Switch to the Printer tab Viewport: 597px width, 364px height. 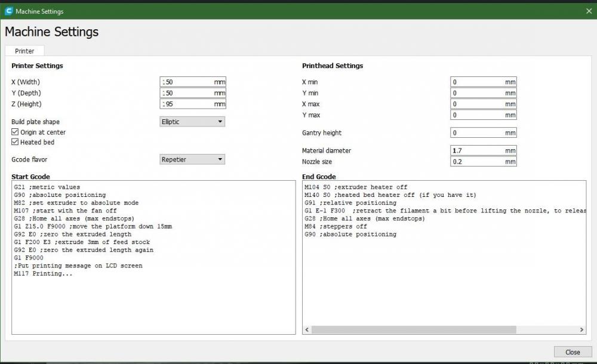click(x=24, y=51)
